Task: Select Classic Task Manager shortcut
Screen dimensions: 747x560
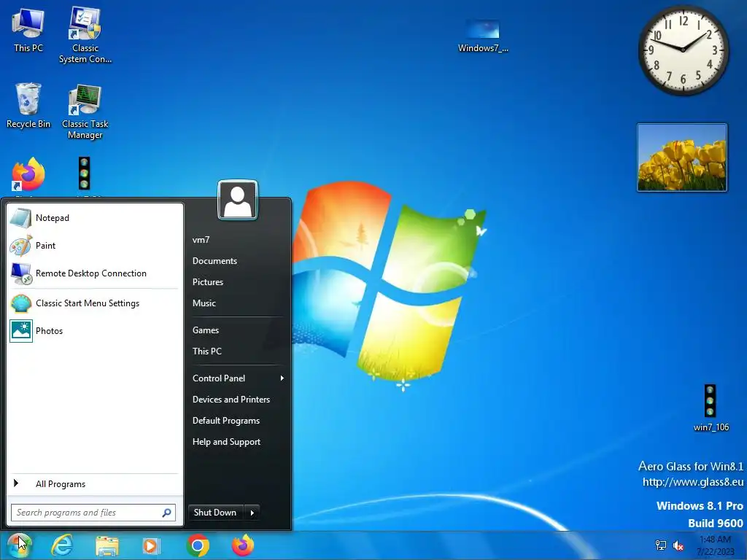Action: coord(85,112)
